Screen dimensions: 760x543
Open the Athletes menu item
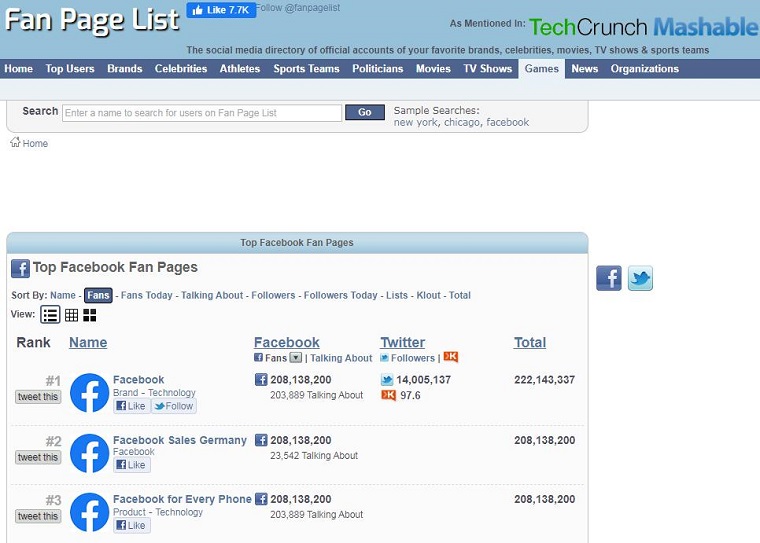point(240,68)
